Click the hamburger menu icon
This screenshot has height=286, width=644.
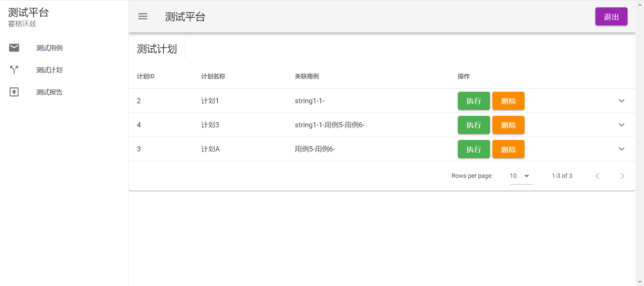pyautogui.click(x=143, y=16)
